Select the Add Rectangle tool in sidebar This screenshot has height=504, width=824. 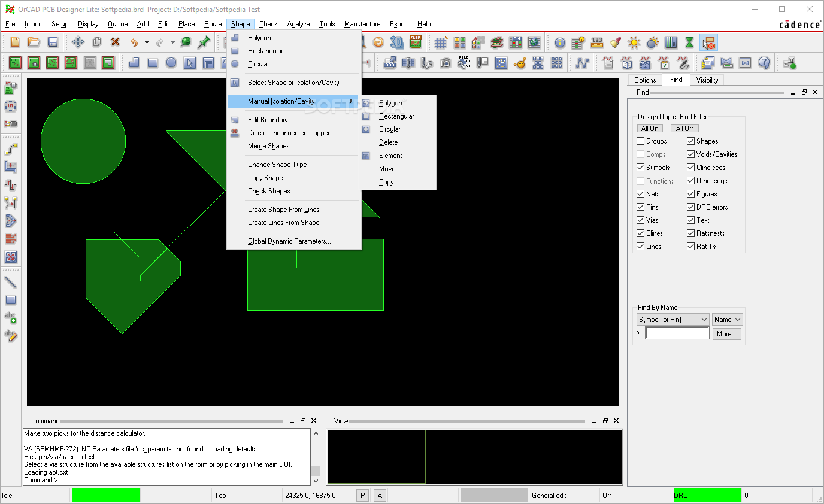coord(10,300)
